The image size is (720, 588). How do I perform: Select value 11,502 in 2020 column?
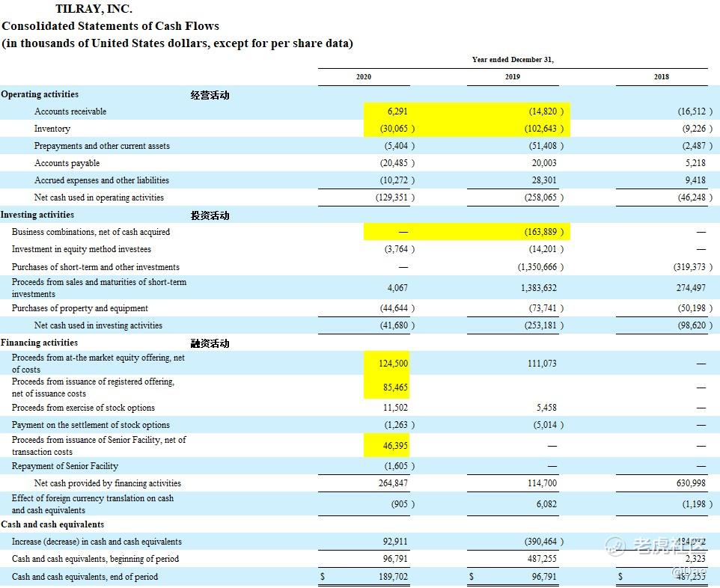[x=395, y=408]
